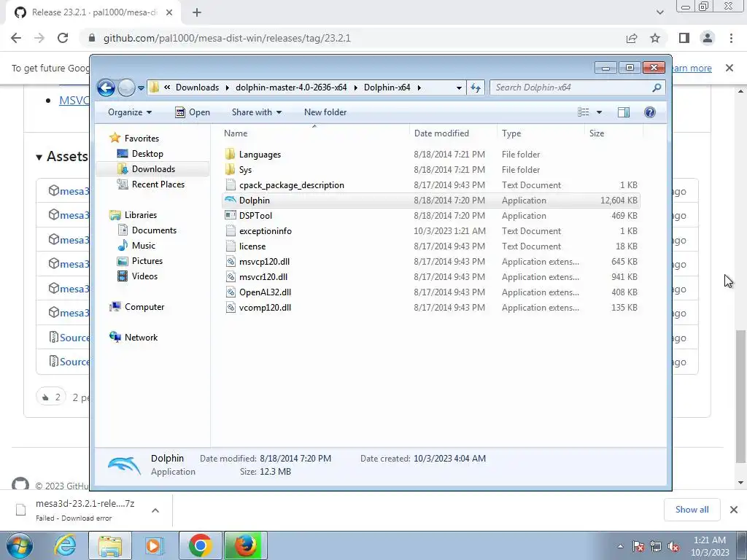Expand the address bar history dropdown
This screenshot has width=747, height=560.
pyautogui.click(x=459, y=87)
